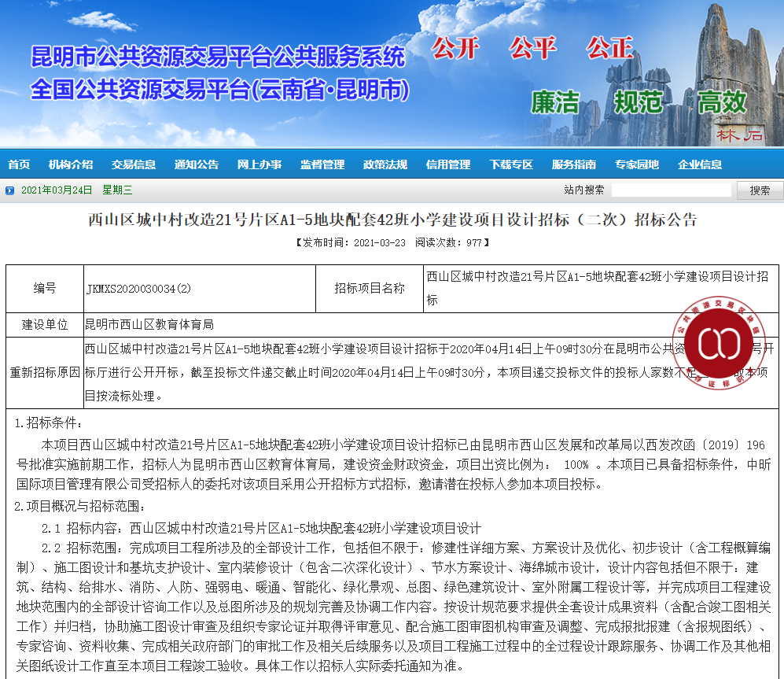
Task: Select 企业信息 navigation item
Action: click(x=700, y=164)
